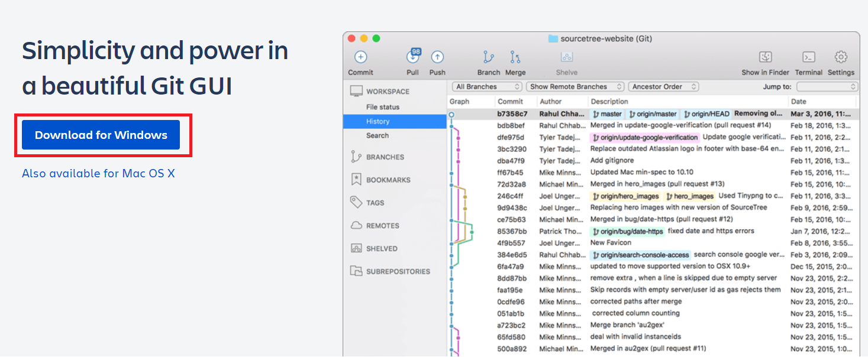
Task: Click the folder icon in the window title
Action: (x=553, y=38)
